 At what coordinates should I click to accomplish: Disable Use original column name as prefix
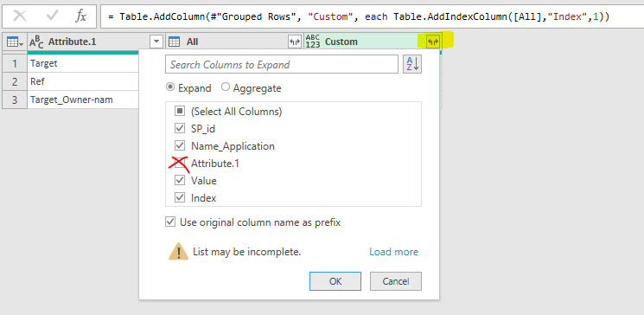point(170,222)
